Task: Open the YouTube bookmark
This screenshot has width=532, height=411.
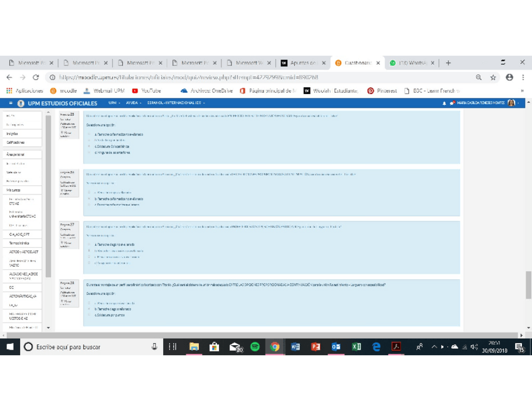Action: (146, 91)
